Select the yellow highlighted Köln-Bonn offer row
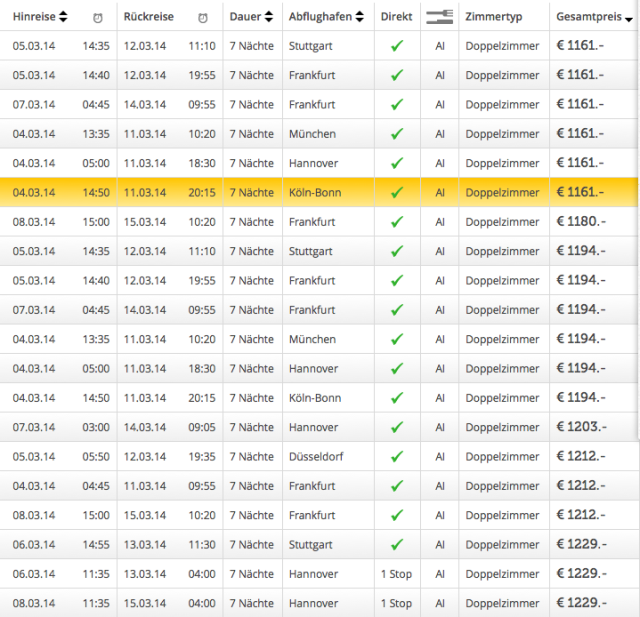The width and height of the screenshot is (640, 617). [320, 192]
